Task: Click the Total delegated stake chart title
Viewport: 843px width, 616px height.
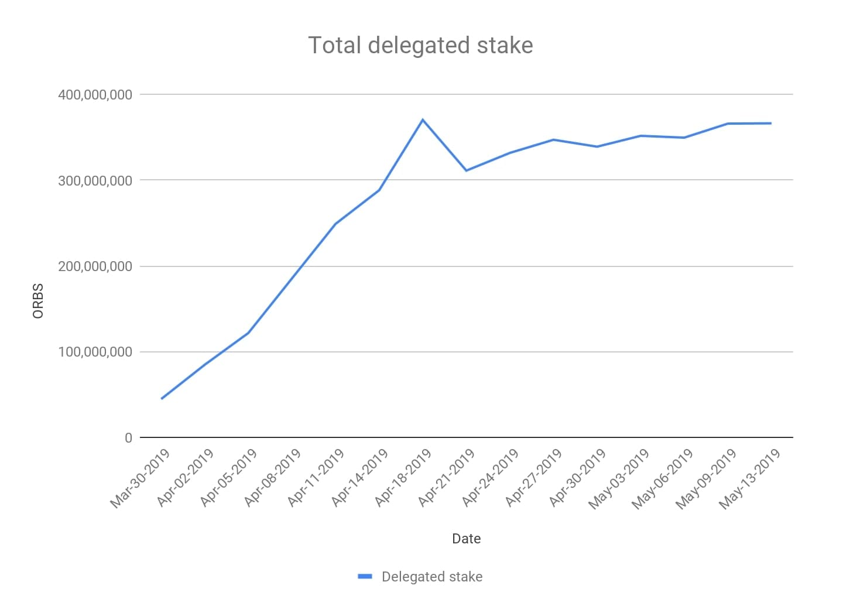Action: coord(420,45)
